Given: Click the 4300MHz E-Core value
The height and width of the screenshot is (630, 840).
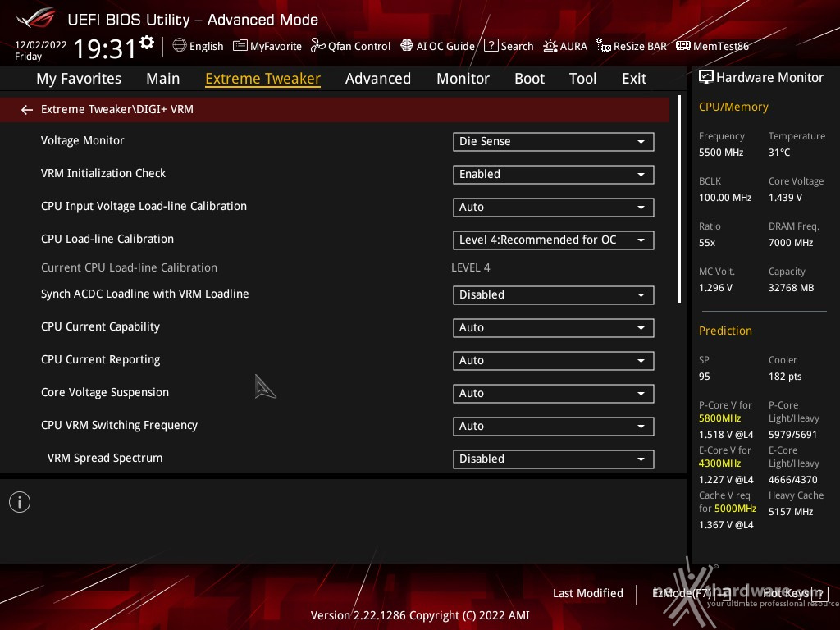Looking at the screenshot, I should [719, 463].
